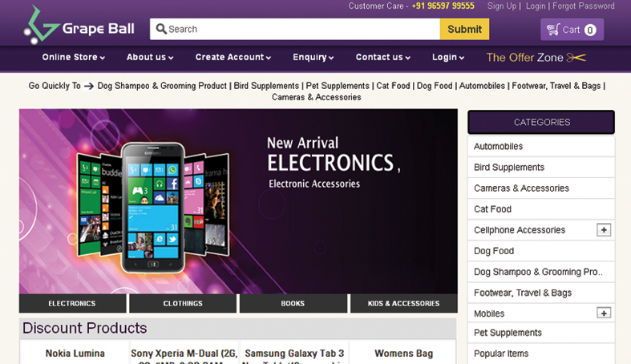
Task: Click the customer care phone number
Action: [443, 6]
